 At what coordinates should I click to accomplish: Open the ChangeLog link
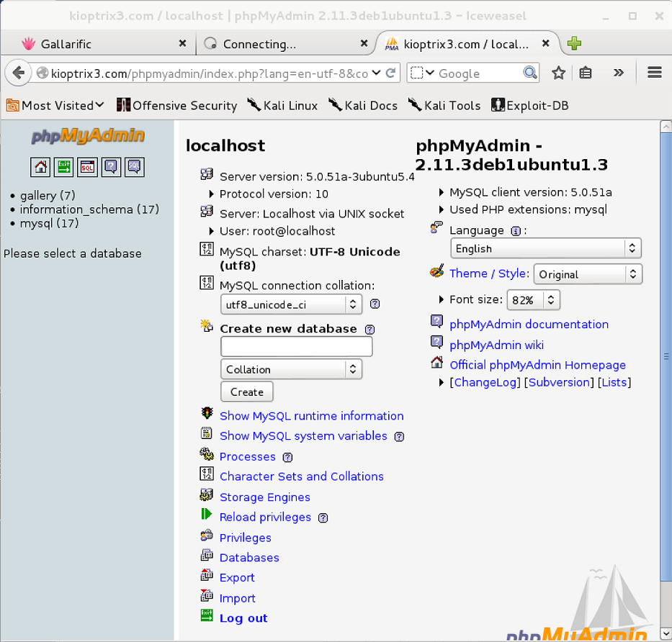[485, 382]
